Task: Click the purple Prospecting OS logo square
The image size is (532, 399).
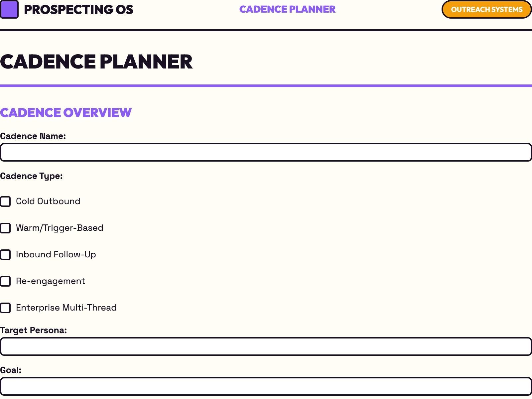Action: [10, 9]
